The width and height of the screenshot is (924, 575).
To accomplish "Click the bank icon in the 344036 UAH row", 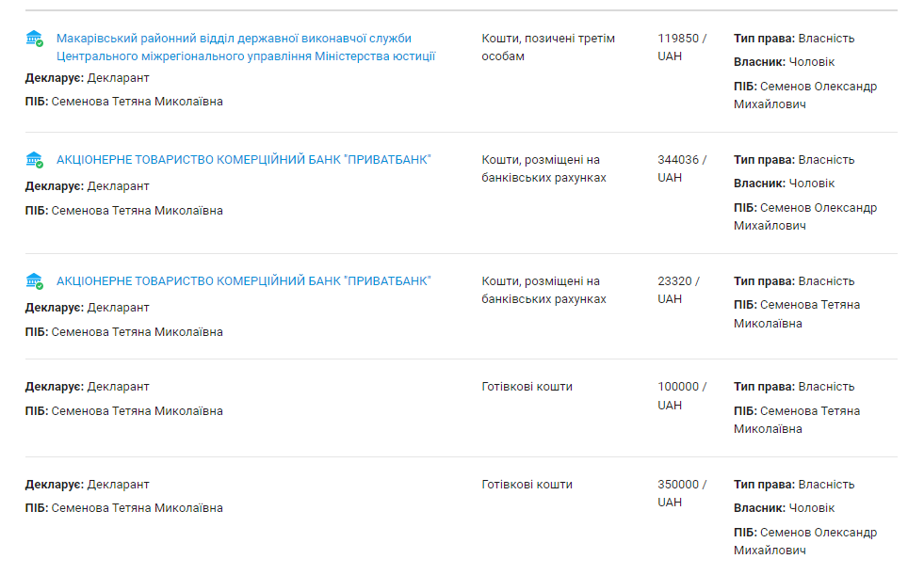I will [x=34, y=160].
